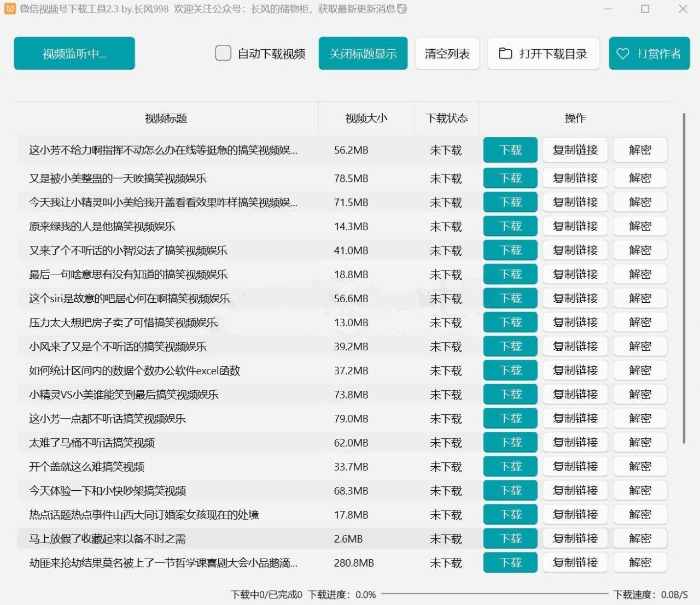
Task: Minimize the window
Action: [609, 9]
